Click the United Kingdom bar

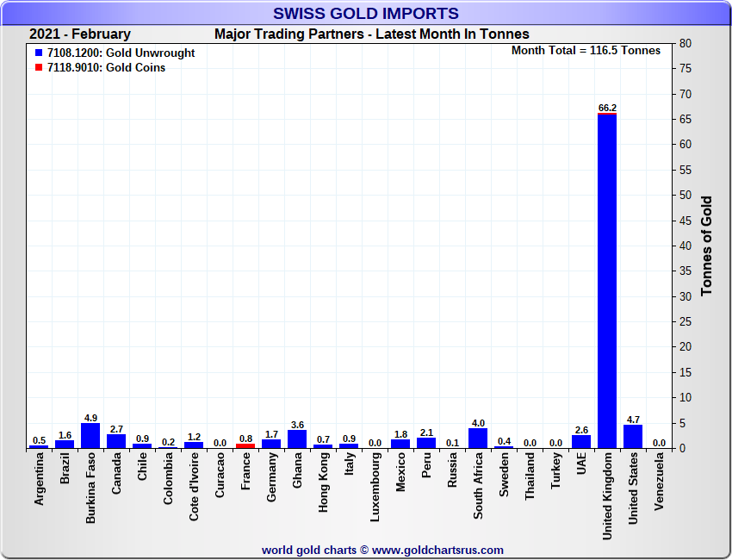[x=607, y=280]
